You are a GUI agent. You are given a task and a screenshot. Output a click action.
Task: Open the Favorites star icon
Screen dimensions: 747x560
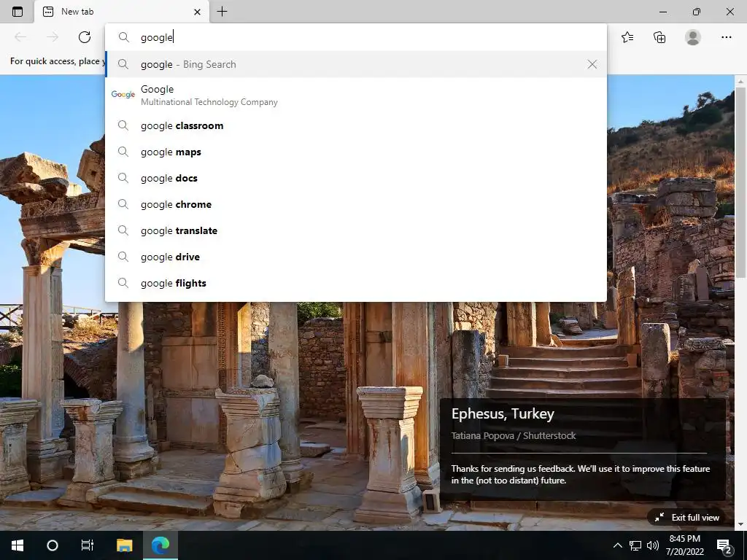tap(627, 37)
